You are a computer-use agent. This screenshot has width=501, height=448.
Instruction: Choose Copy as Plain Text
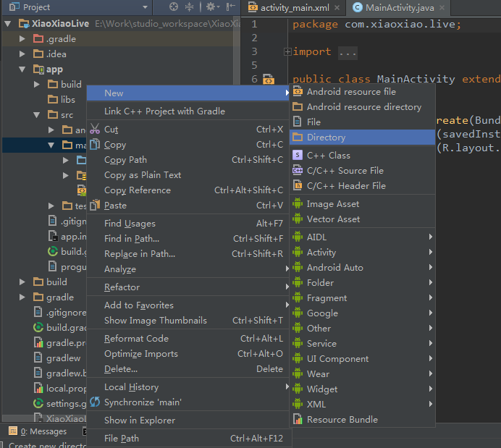[x=188, y=175]
